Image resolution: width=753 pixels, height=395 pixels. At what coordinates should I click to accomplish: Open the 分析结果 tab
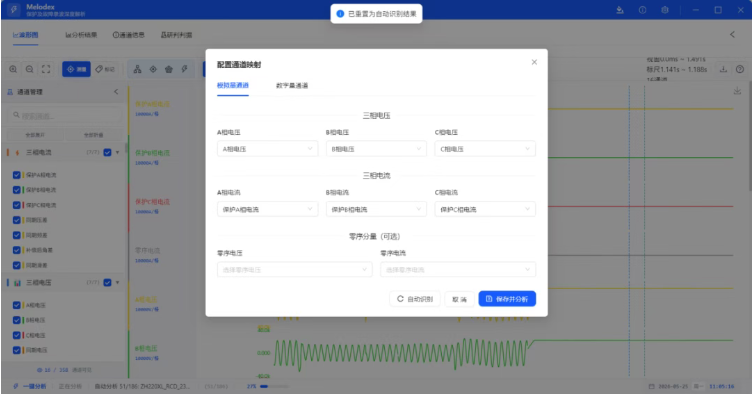point(81,35)
